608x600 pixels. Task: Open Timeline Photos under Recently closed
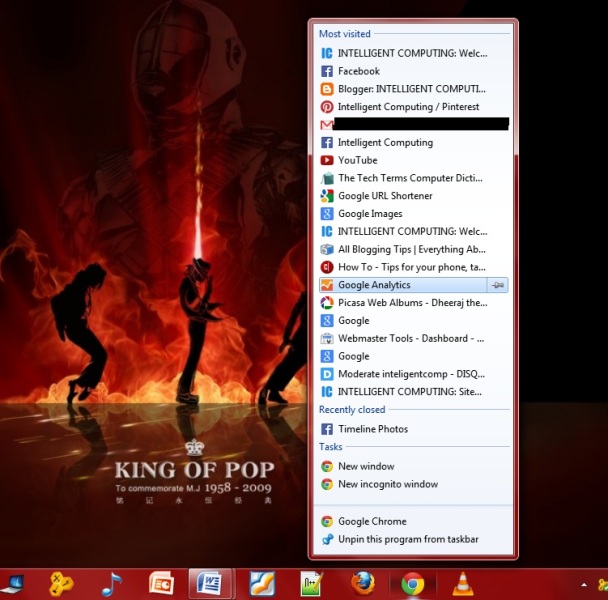coord(414,429)
